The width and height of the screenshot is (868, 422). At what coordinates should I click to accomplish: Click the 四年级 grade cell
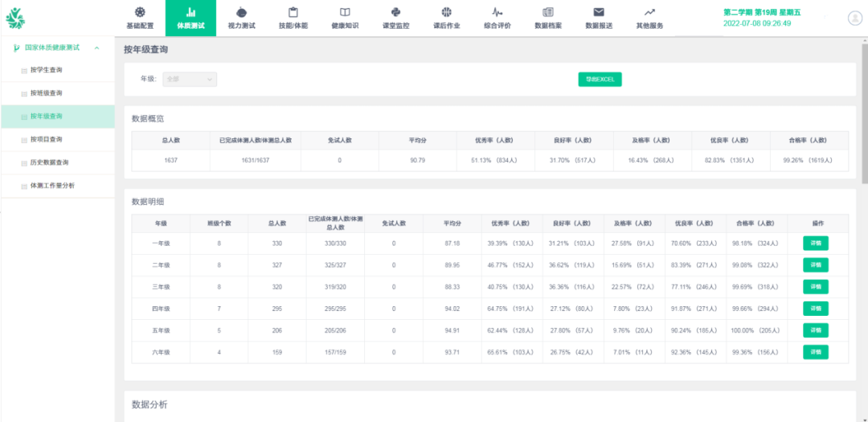tap(161, 309)
